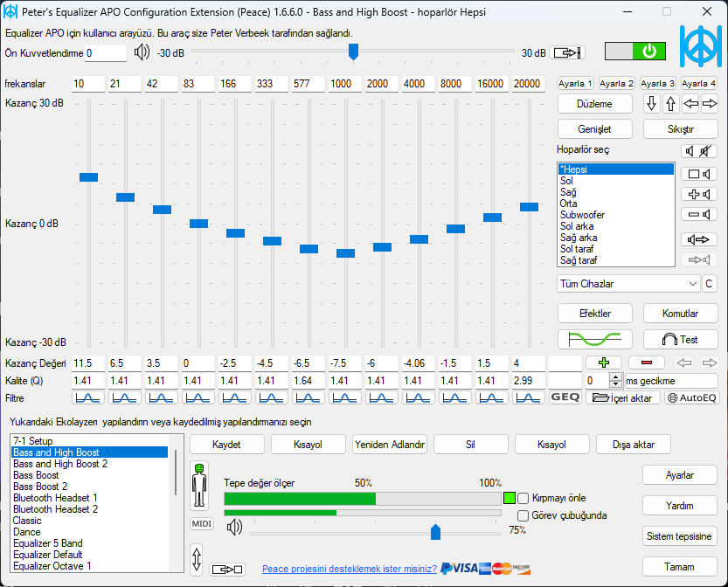Open AutoEQ

[x=692, y=397]
